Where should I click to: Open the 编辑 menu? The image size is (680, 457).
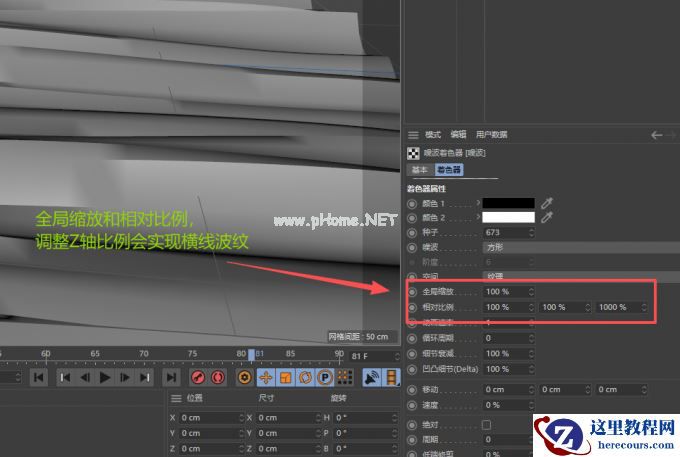point(458,134)
